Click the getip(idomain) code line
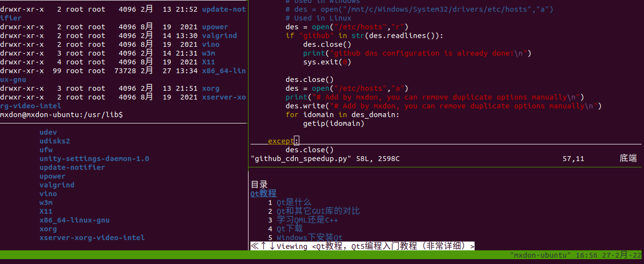644x264 pixels. [x=333, y=123]
